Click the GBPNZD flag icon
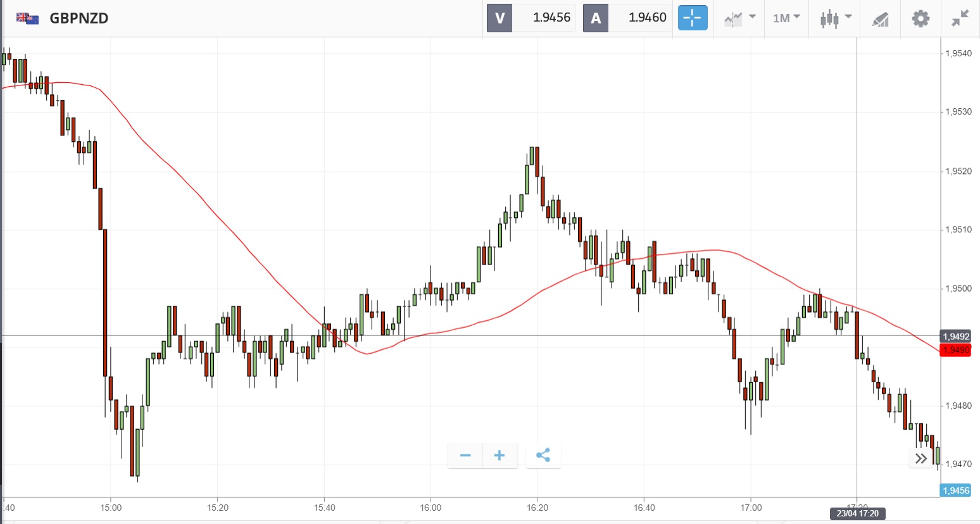Image resolution: width=980 pixels, height=524 pixels. point(27,18)
